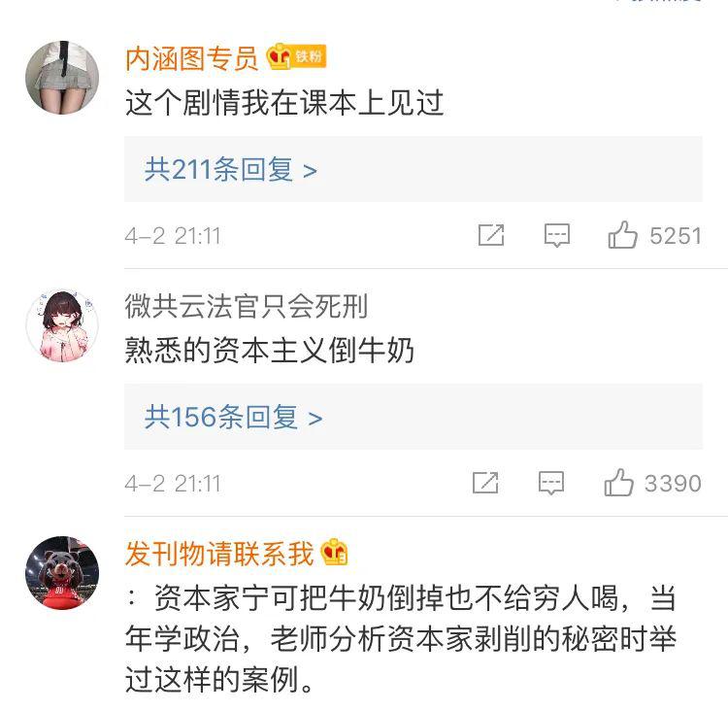Expand the 共211条回复 replies thread
The image size is (728, 711).
tap(413, 169)
